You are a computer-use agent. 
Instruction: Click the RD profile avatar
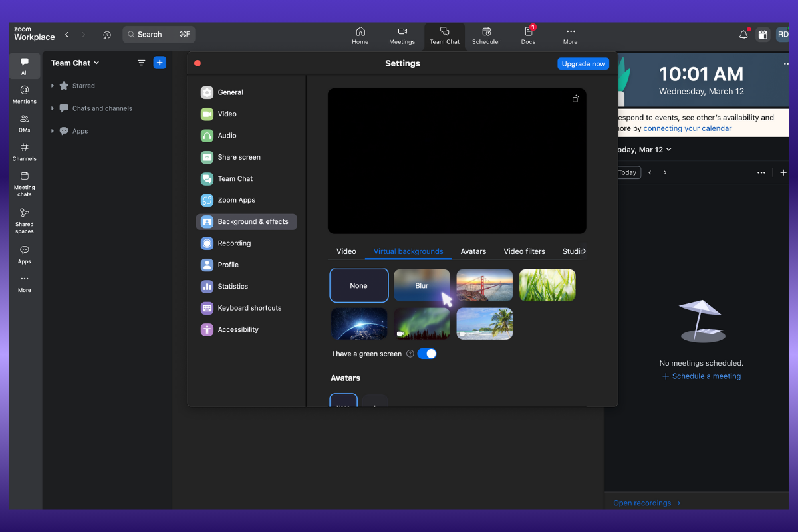tap(783, 35)
